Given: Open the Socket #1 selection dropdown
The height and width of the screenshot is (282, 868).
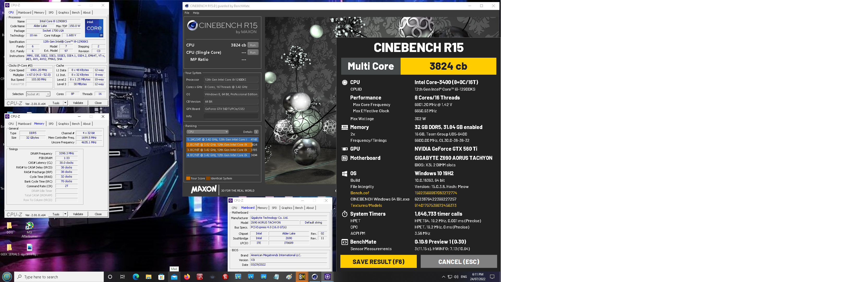Looking at the screenshot, I should coord(38,94).
